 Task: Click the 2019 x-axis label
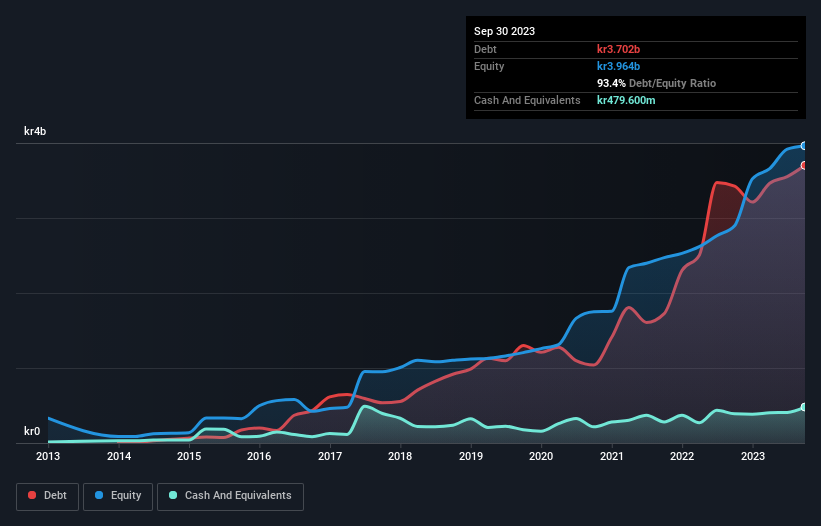click(x=471, y=456)
